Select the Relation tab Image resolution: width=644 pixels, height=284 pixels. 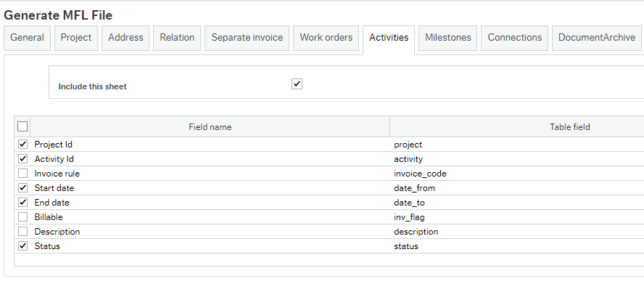click(177, 38)
